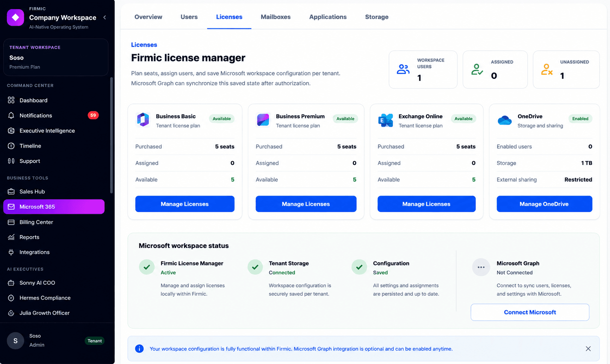This screenshot has width=610, height=364.
Task: Go to Billing Center
Action: (54, 222)
